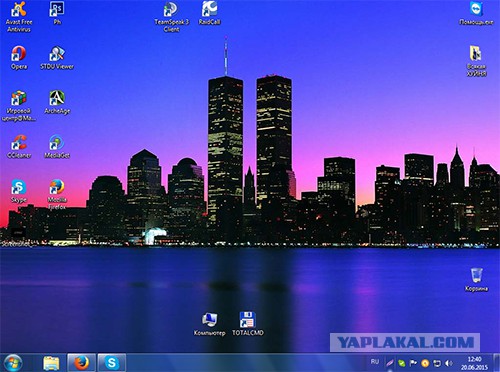
Task: Open the Windows Start menu orb
Action: [x=13, y=363]
